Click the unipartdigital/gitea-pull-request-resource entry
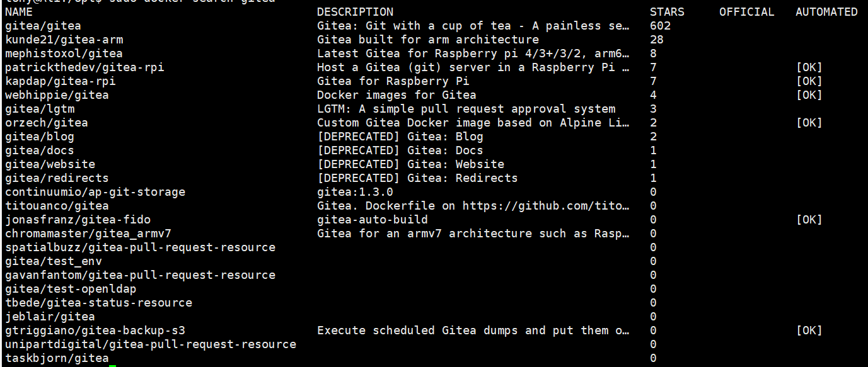The height and width of the screenshot is (367, 868). click(151, 344)
